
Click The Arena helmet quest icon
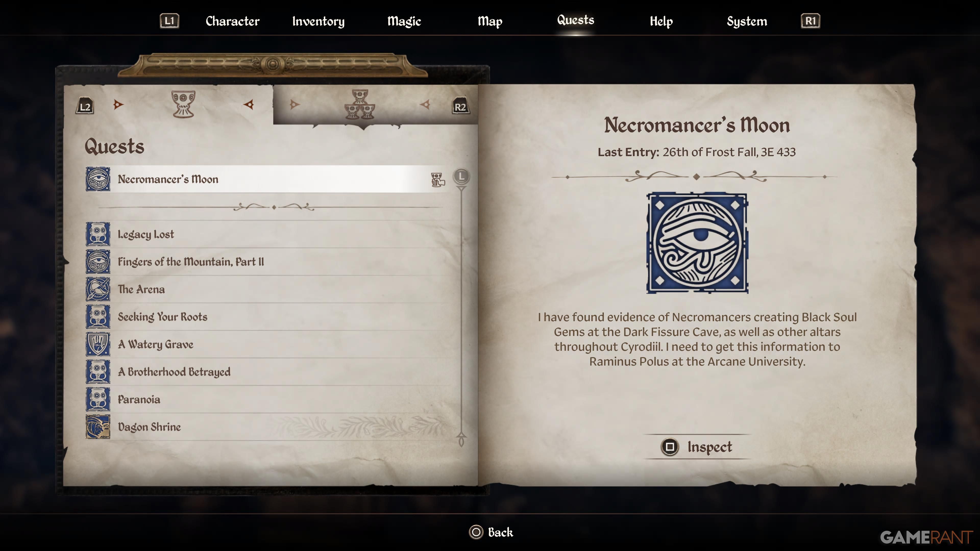[98, 289]
